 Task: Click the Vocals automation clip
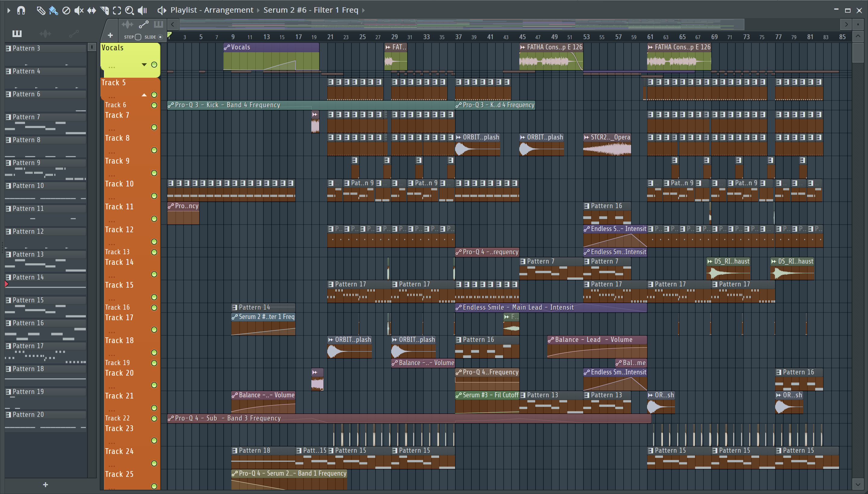click(271, 57)
